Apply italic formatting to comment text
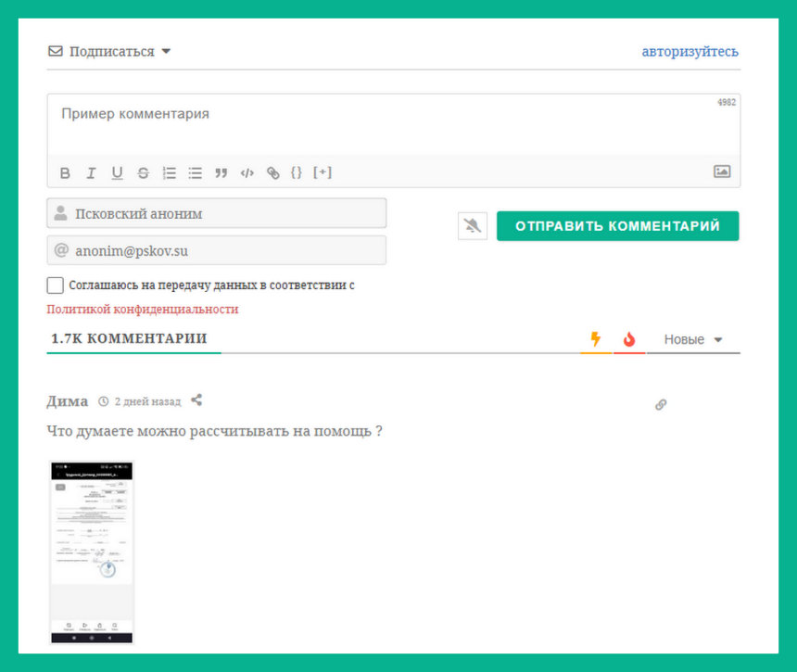The image size is (797, 672). click(91, 172)
